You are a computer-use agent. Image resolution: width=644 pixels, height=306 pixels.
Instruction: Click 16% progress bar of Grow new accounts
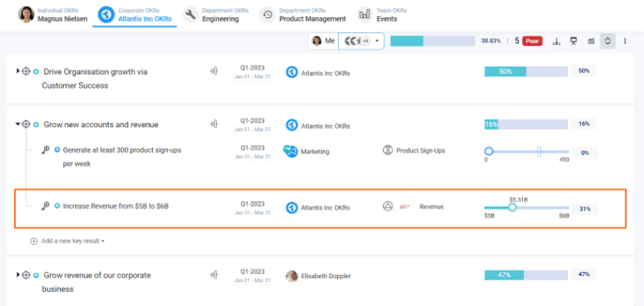(526, 124)
